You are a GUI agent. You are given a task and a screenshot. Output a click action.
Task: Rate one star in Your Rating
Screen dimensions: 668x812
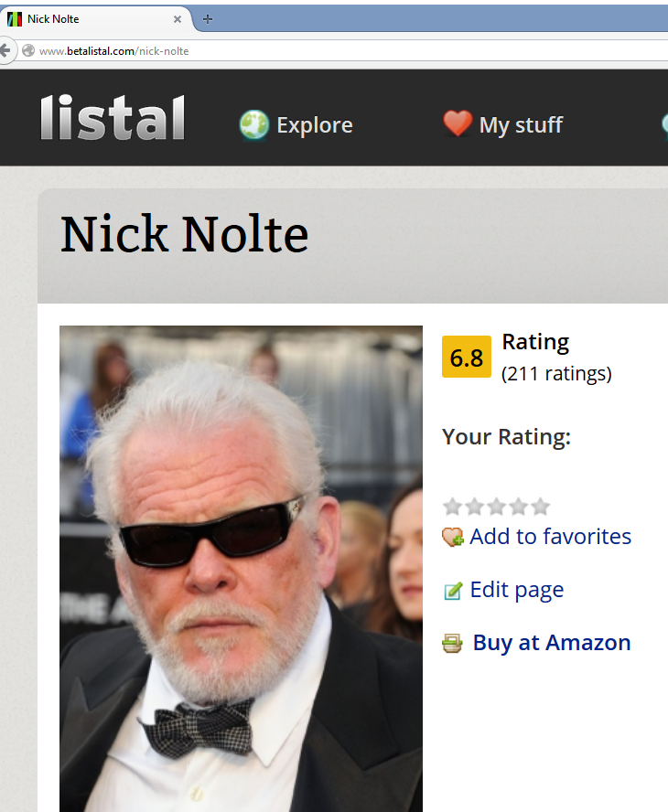point(452,507)
